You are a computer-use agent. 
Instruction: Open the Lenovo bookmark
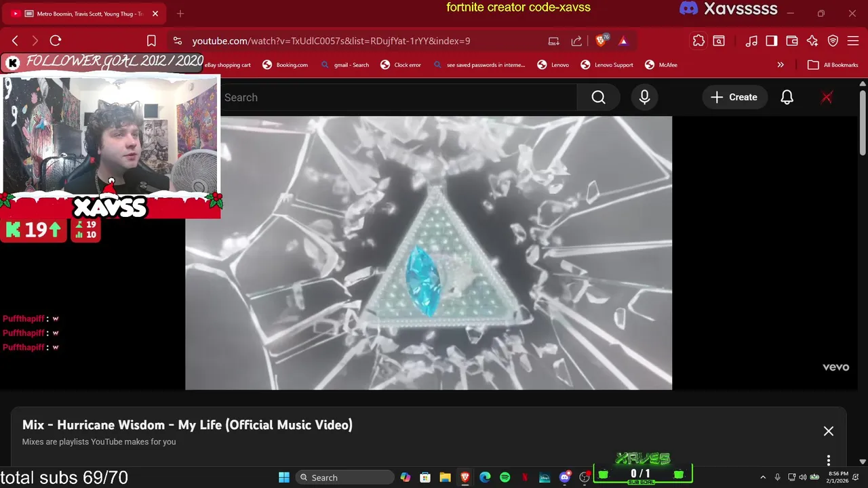[x=553, y=65]
